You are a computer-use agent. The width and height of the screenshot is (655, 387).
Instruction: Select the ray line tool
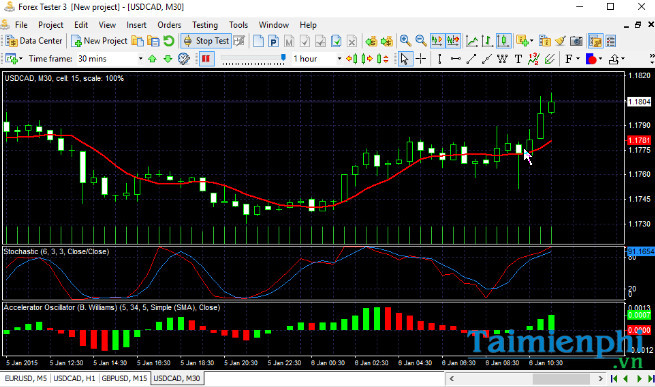[x=487, y=59]
